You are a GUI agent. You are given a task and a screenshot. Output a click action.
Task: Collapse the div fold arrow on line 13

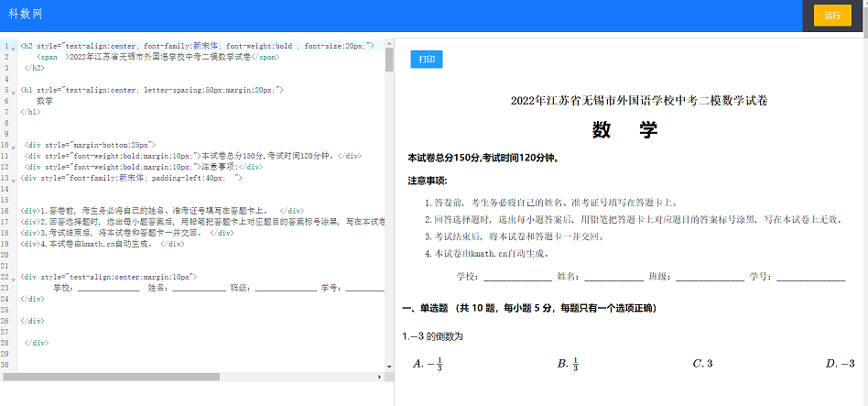pos(14,180)
